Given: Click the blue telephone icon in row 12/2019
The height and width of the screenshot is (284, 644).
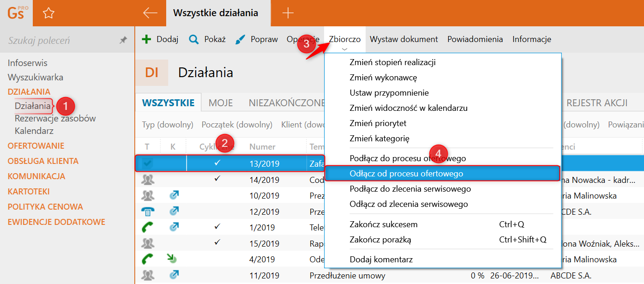Looking at the screenshot, I should click(148, 211).
